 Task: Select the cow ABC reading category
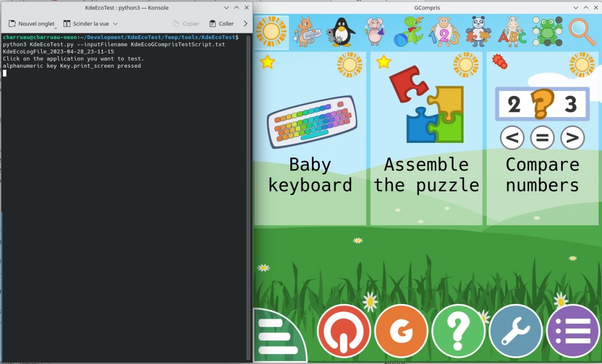[512, 32]
